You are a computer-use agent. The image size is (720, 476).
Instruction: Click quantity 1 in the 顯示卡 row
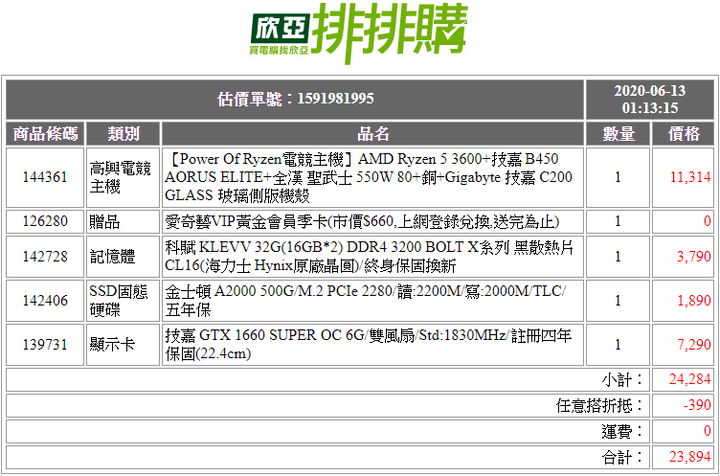pos(618,344)
